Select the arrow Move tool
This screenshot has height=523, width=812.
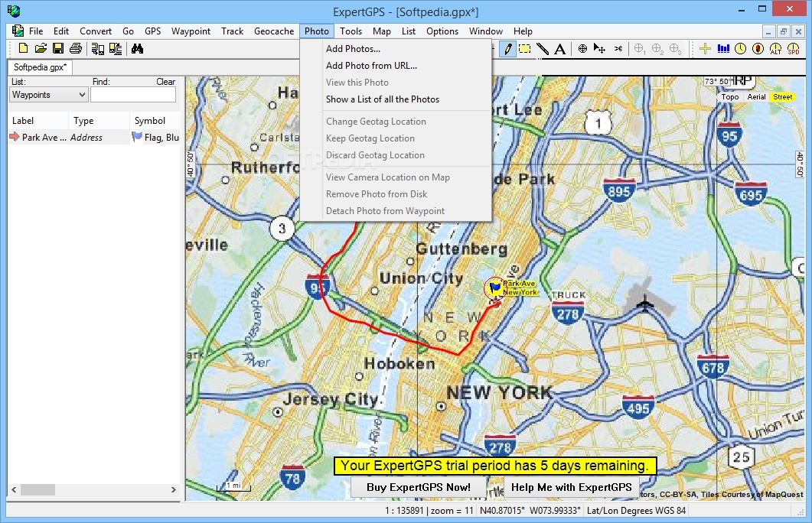pyautogui.click(x=600, y=49)
